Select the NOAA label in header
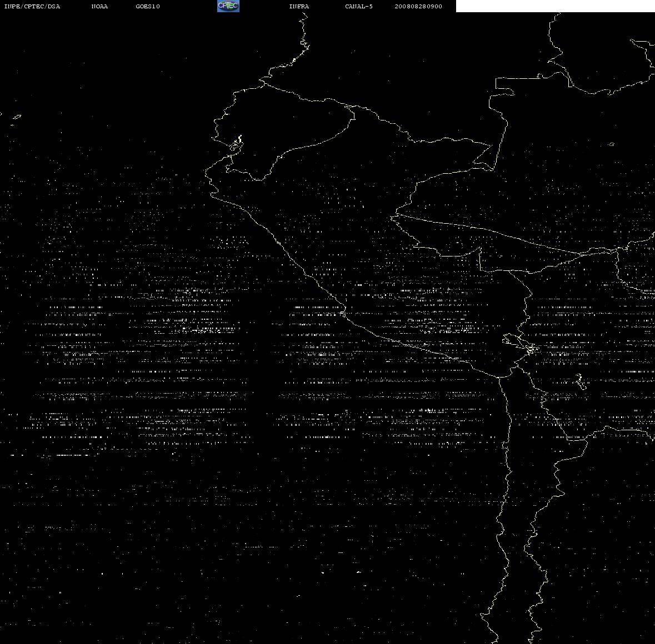The image size is (655, 644). click(x=99, y=6)
